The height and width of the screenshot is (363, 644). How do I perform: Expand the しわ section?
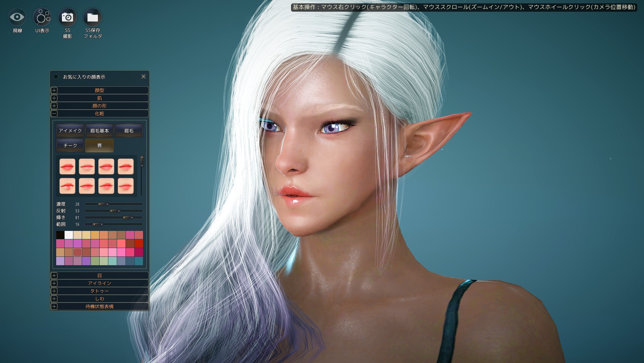click(x=100, y=299)
